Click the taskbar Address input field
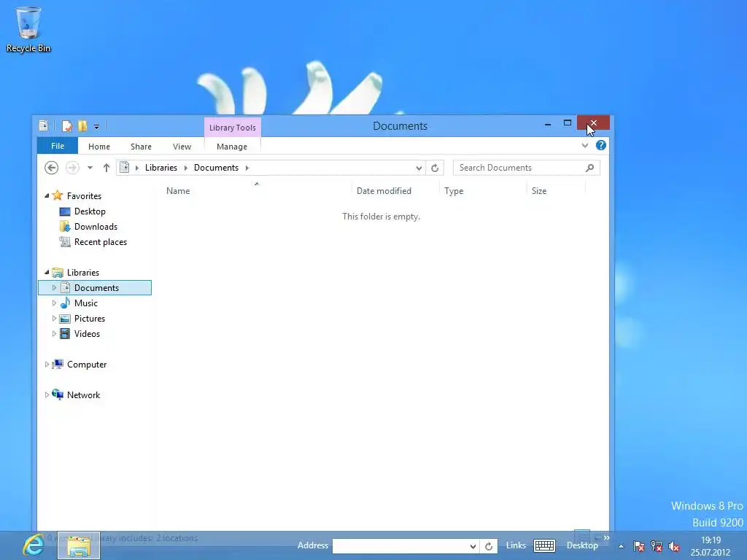747x560 pixels. pyautogui.click(x=400, y=546)
